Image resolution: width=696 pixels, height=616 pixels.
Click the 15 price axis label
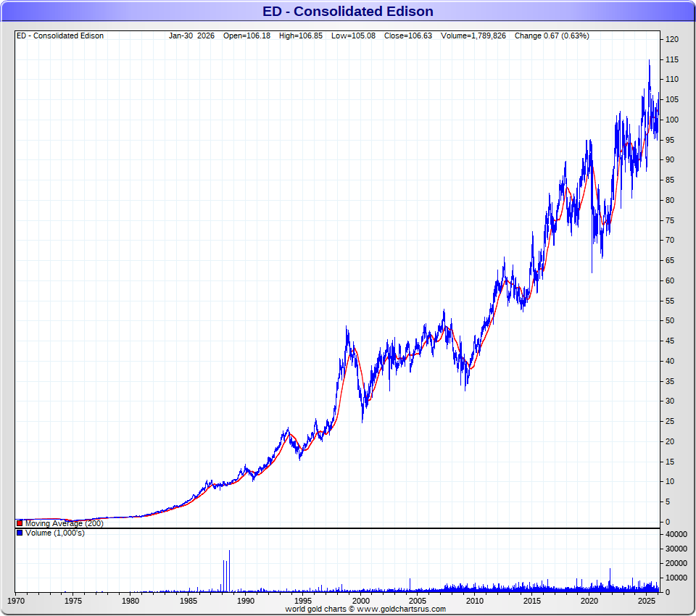tap(670, 462)
